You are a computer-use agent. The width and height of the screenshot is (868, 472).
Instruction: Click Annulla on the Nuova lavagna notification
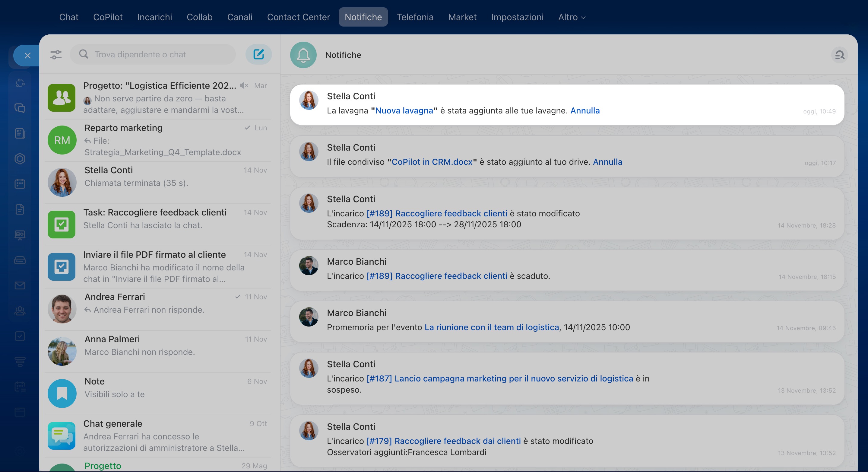[584, 110]
